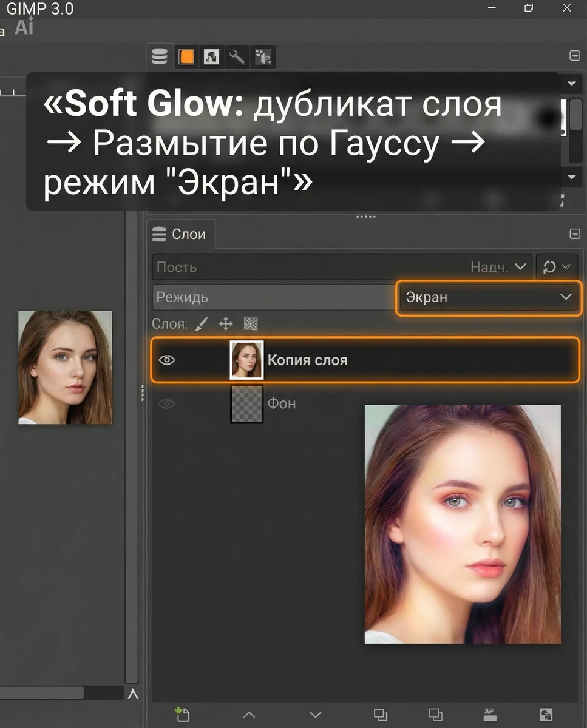587x728 pixels.
Task: Open the splatter brushes tab icon
Action: point(262,57)
